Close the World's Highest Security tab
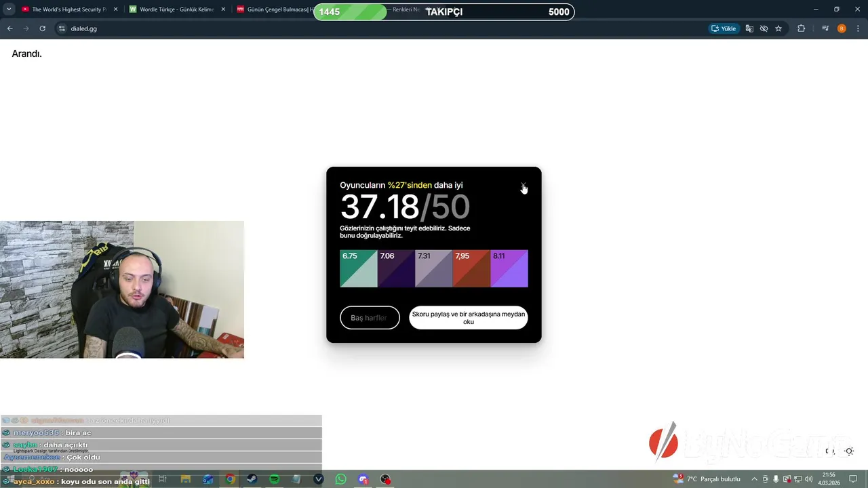Screen dimensions: 868x488 coord(115,9)
